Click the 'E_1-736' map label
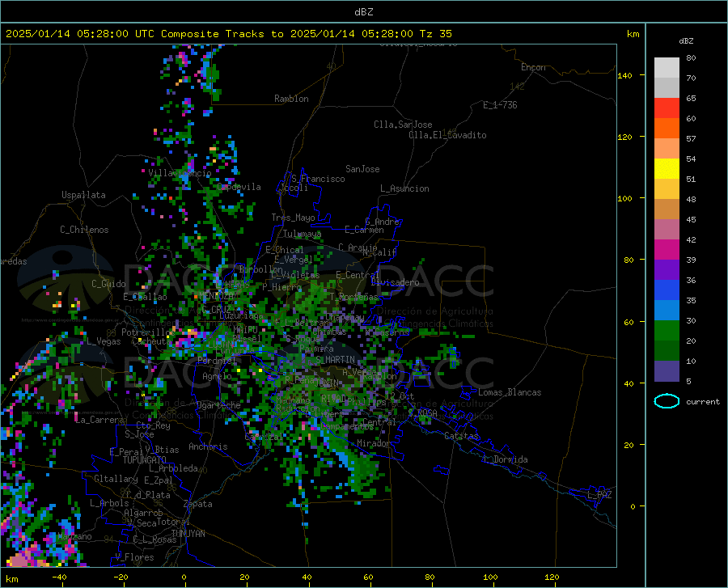The height and width of the screenshot is (588, 728). 500,105
